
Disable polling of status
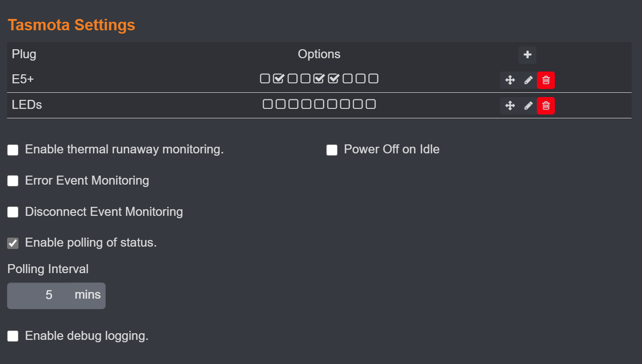click(12, 243)
